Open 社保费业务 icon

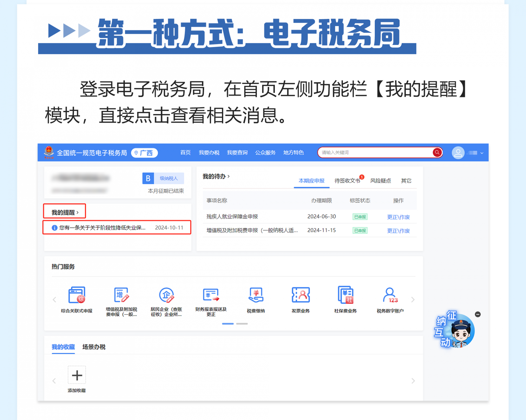(345, 295)
